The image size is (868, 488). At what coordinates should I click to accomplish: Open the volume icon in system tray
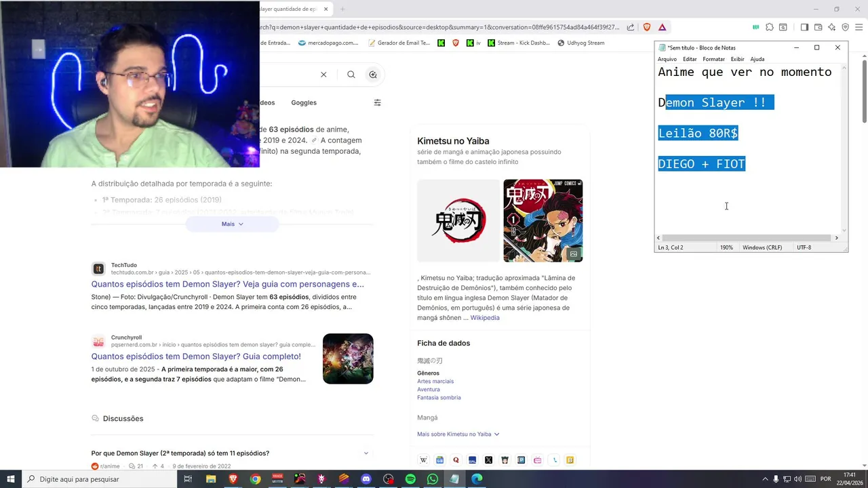point(797,479)
